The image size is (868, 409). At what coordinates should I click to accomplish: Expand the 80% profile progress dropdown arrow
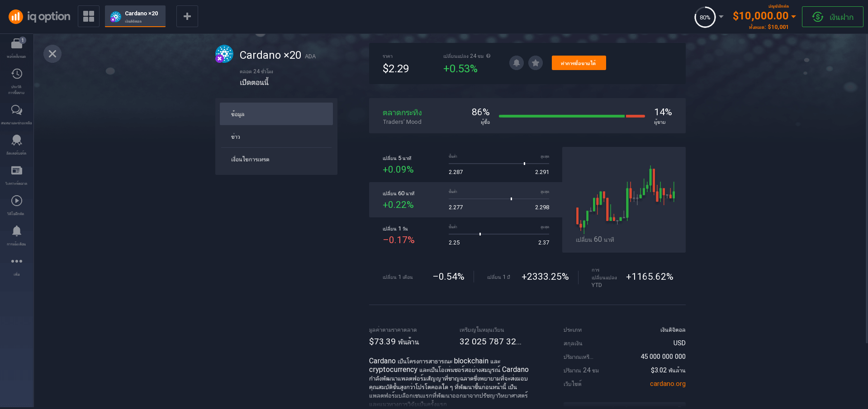721,17
